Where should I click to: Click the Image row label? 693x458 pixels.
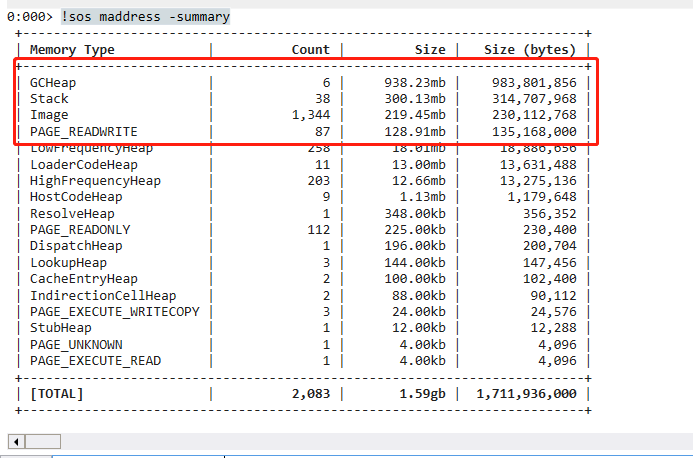50,115
